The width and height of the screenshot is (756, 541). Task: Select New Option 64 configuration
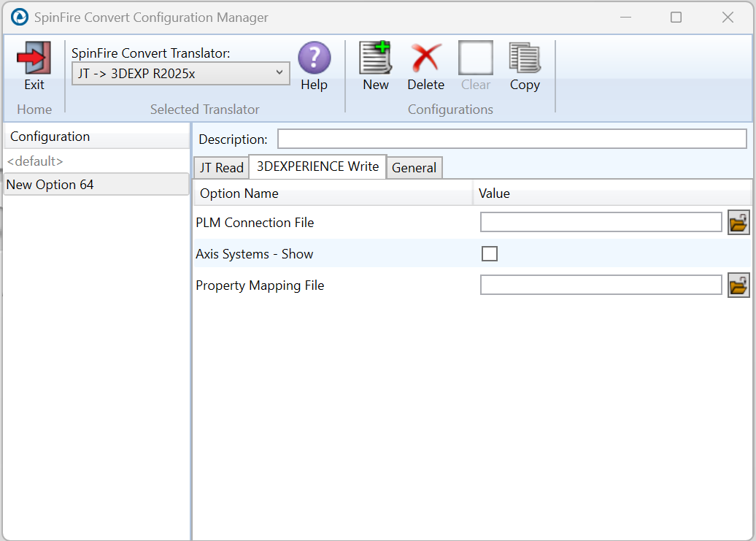(x=96, y=185)
